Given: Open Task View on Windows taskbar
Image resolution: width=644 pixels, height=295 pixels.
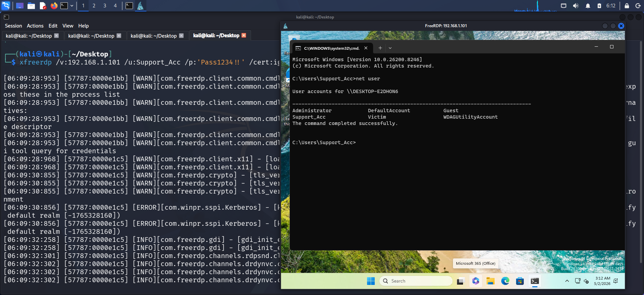Looking at the screenshot, I should [x=460, y=281].
